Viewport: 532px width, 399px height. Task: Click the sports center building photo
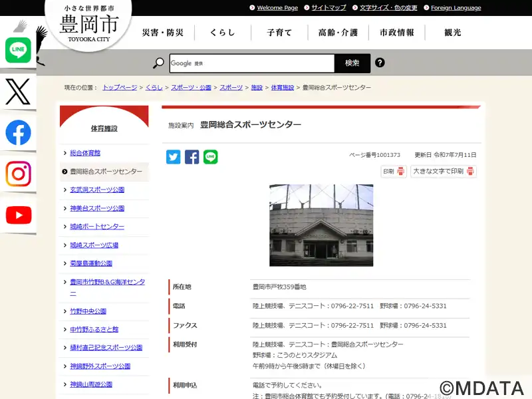coord(321,225)
